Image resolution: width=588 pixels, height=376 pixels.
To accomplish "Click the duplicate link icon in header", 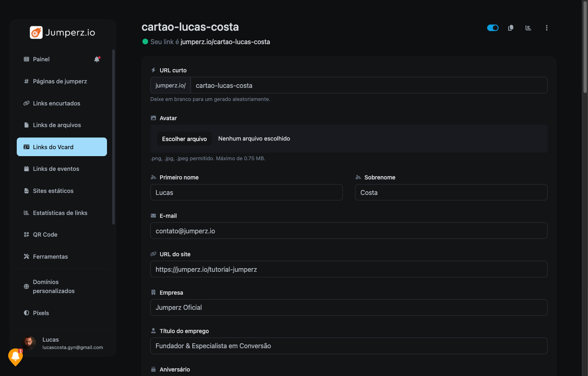I will point(510,28).
